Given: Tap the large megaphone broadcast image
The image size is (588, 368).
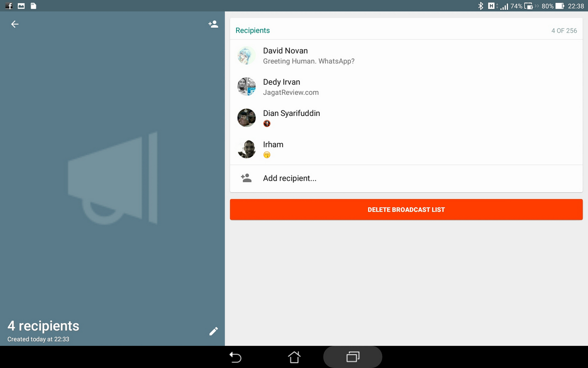Looking at the screenshot, I should pos(113,178).
